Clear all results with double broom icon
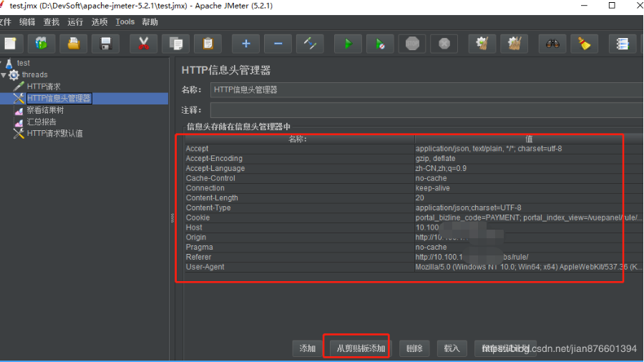 (514, 44)
